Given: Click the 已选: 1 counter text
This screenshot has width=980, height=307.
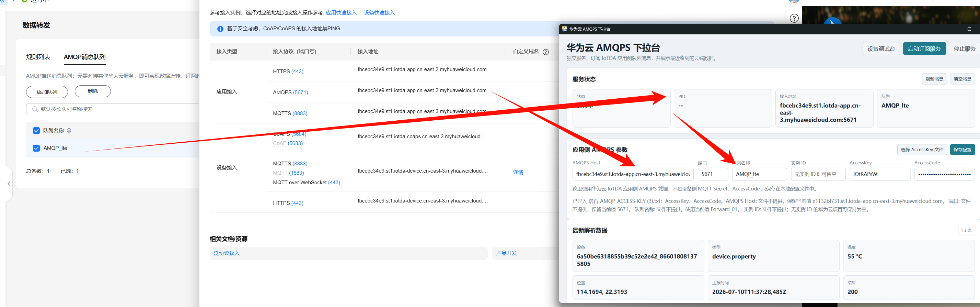Looking at the screenshot, I should pos(70,172).
